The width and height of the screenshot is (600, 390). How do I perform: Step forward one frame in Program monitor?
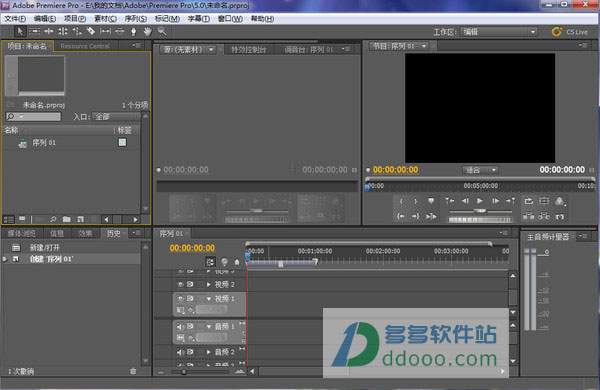point(495,201)
